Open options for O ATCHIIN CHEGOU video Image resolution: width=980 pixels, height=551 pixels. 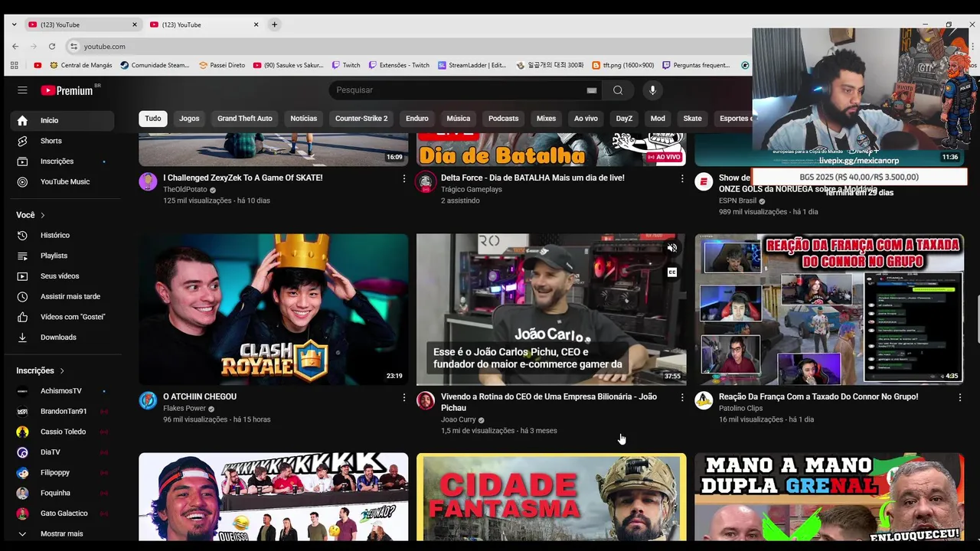(404, 397)
